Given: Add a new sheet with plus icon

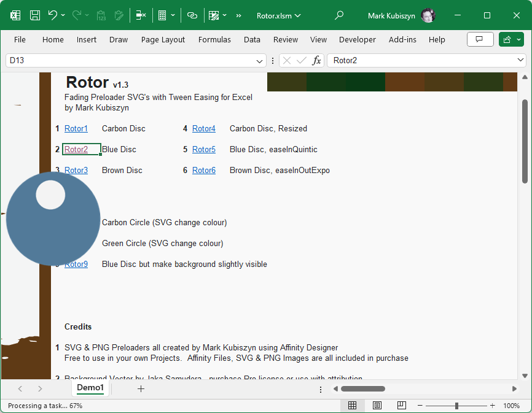Looking at the screenshot, I should coord(141,388).
